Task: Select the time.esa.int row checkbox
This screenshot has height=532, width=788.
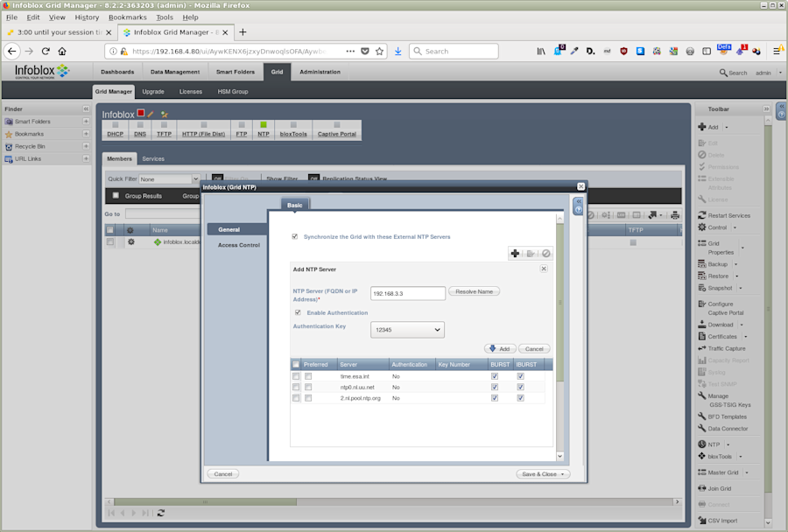Action: [x=296, y=376]
